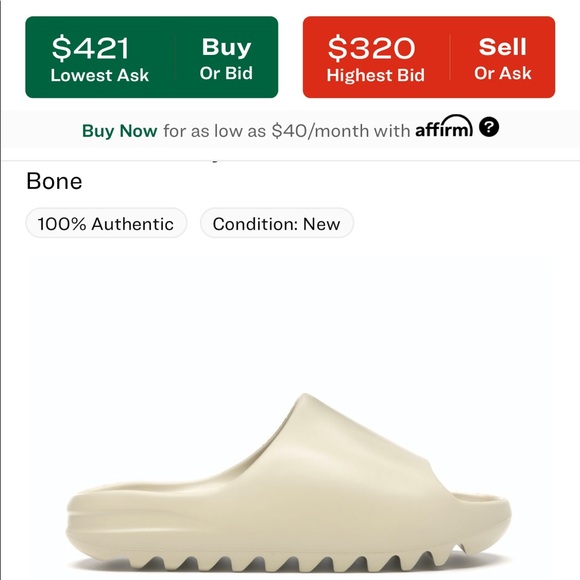This screenshot has height=580, width=580.
Task: Click the Or Ask text
Action: click(503, 73)
